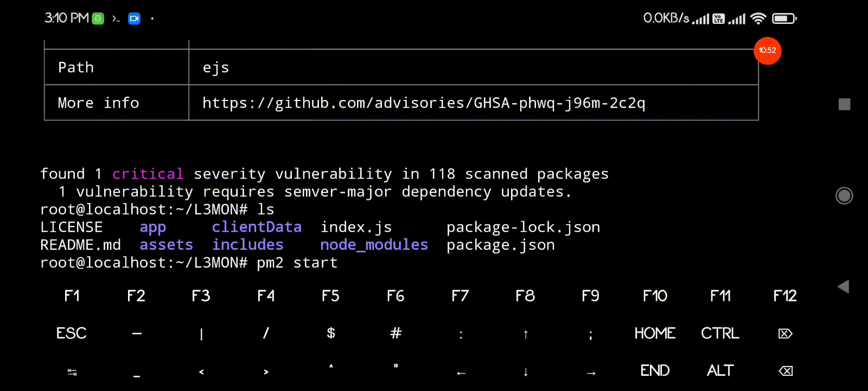Tap the Tab key icon
Image resolution: width=868 pixels, height=391 pixels.
point(72,372)
